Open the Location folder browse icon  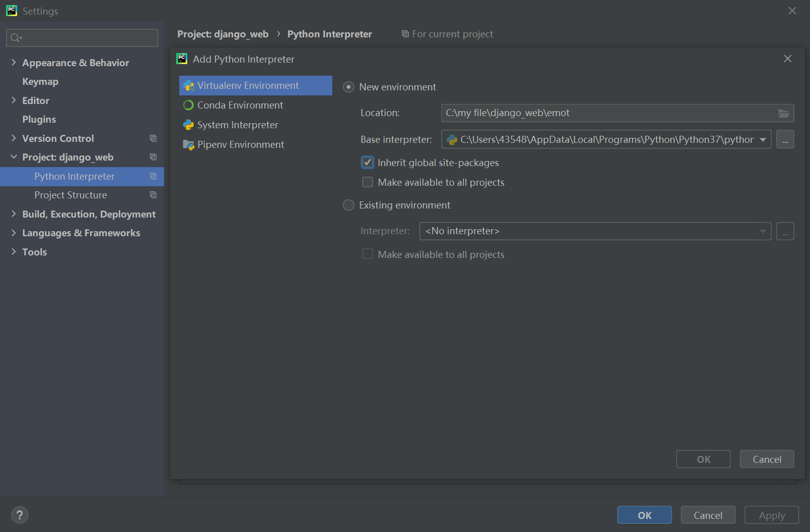tap(783, 113)
